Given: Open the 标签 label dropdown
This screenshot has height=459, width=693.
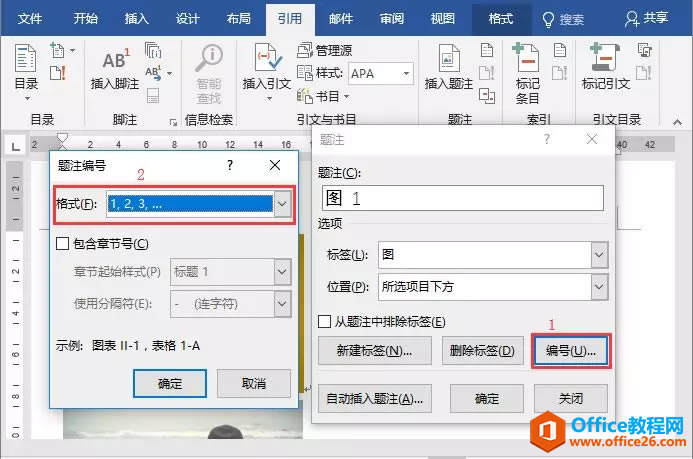Looking at the screenshot, I should [x=599, y=255].
